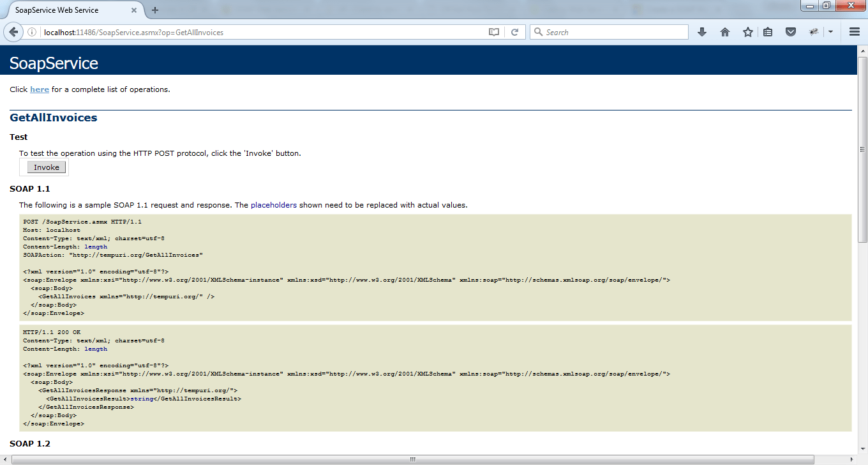Close the SoapService Web Service tab

pos(134,10)
